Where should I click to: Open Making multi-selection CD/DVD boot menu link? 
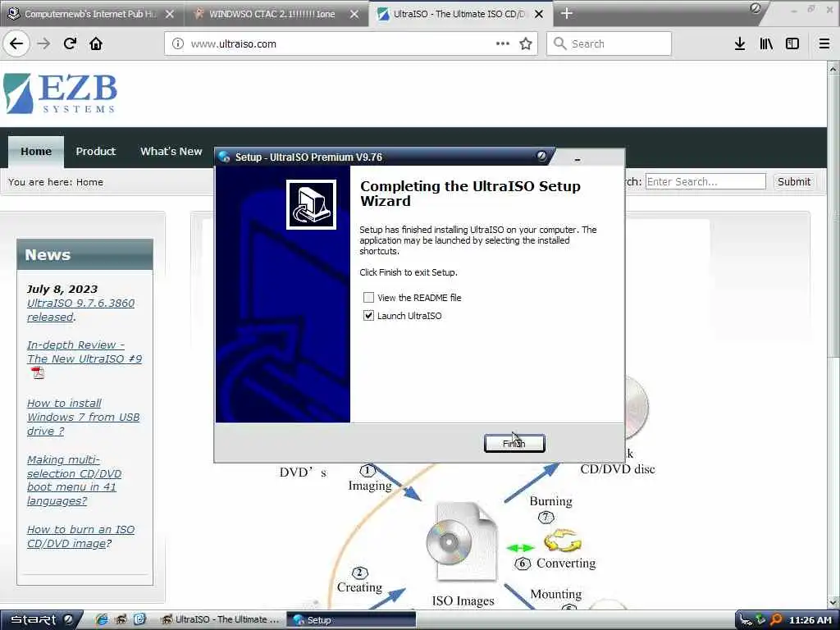pyautogui.click(x=74, y=480)
